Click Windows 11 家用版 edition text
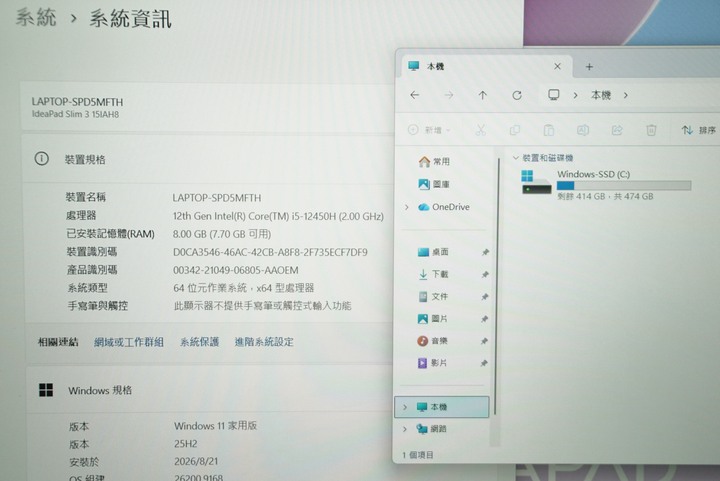The width and height of the screenshot is (720, 481). pyautogui.click(x=215, y=426)
